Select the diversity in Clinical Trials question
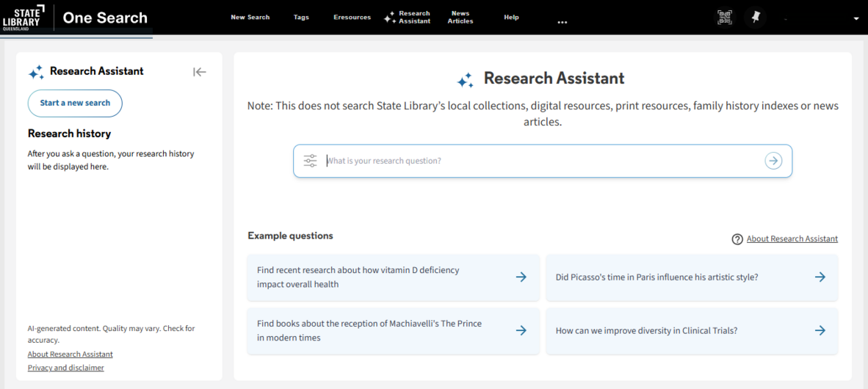This screenshot has width=868, height=389. 692,330
